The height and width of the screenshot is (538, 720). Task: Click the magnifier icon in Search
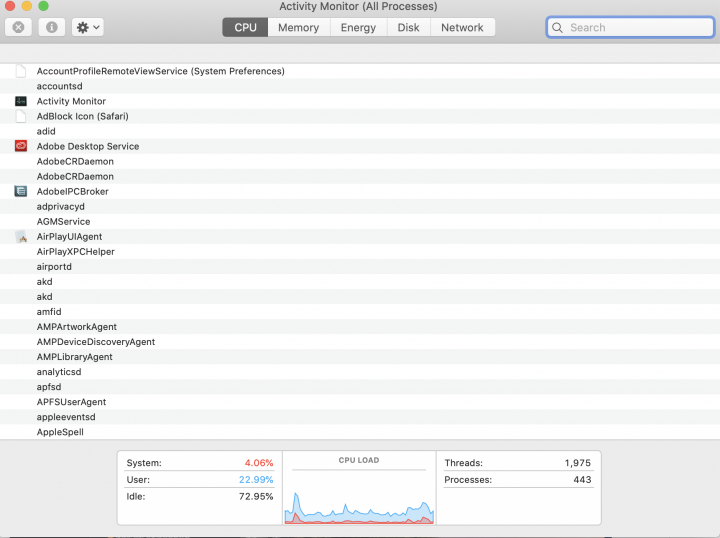pyautogui.click(x=557, y=28)
